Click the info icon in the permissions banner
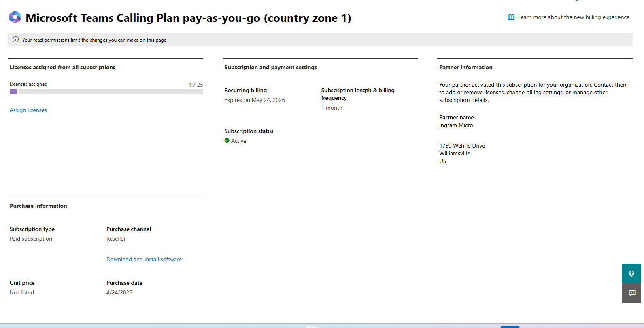Viewport: 644px width, 328px height. tap(15, 40)
